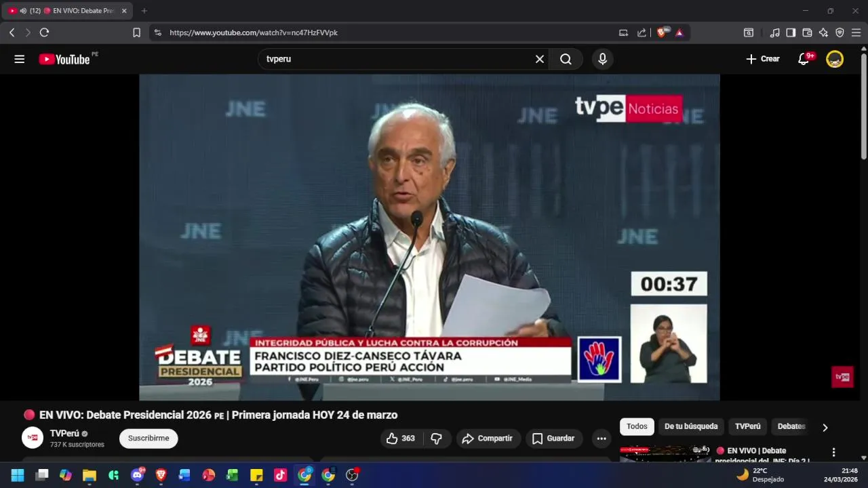Open PowerPoint from the taskbar

[208, 475]
